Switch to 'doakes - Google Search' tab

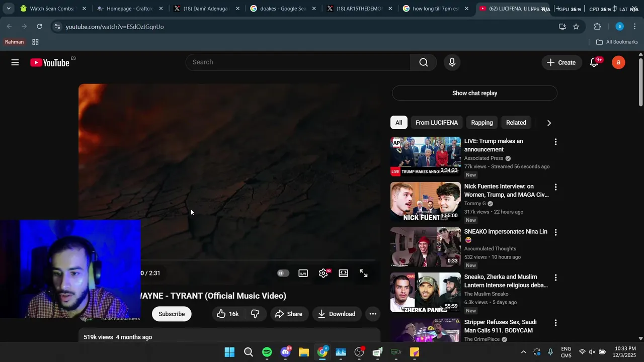click(282, 9)
